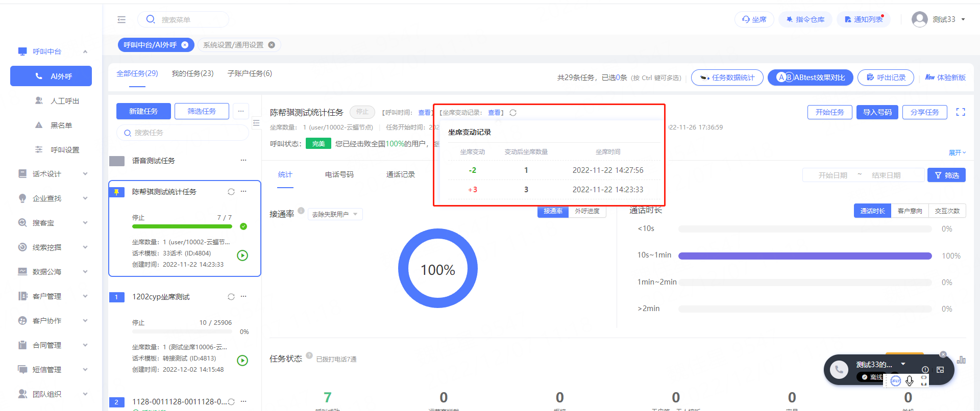Click the softphone pop-out window icon
The width and height of the screenshot is (980, 411).
coord(940,370)
